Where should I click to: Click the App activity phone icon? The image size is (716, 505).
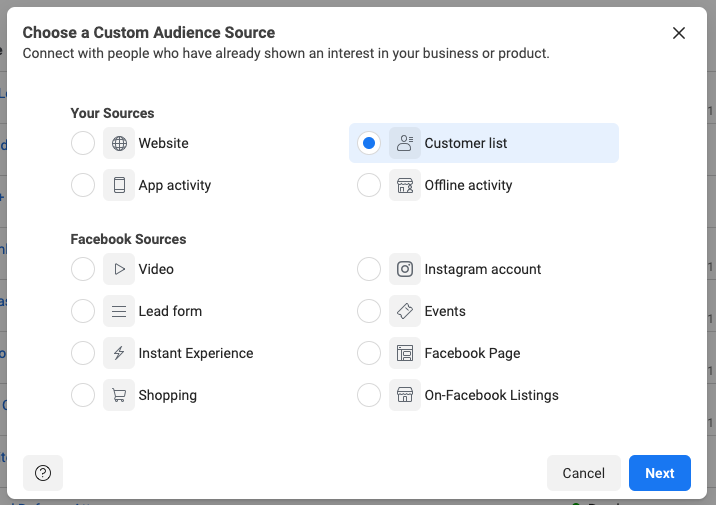pos(119,185)
